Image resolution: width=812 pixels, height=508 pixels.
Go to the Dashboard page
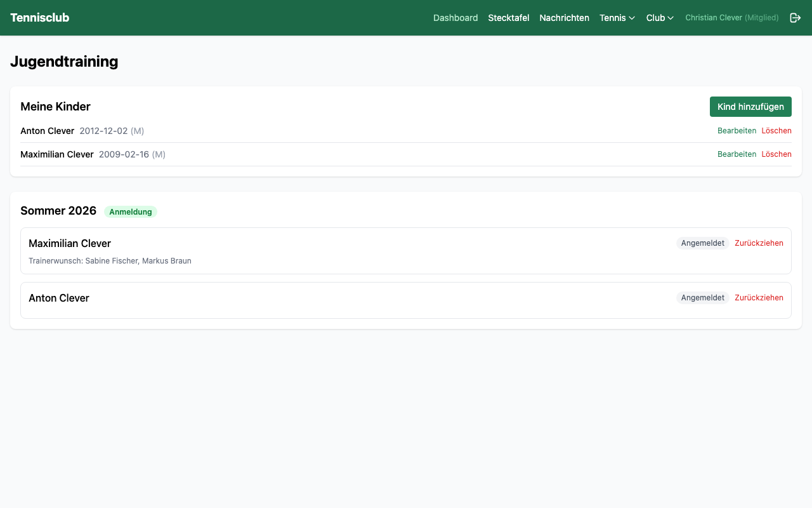[455, 18]
